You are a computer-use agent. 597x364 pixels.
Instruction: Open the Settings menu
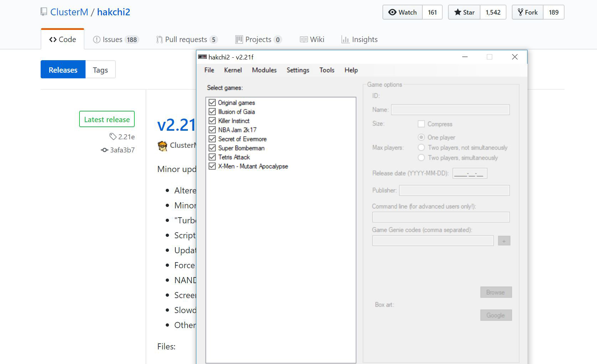pyautogui.click(x=298, y=70)
